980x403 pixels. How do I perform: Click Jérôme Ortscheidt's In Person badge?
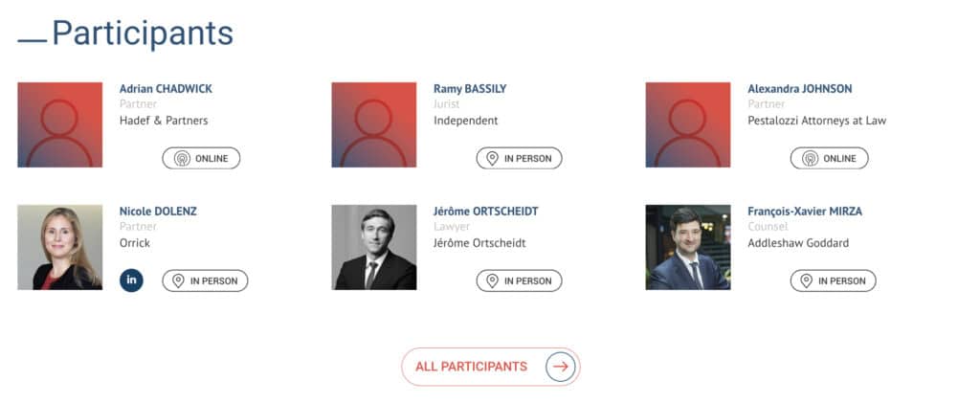pyautogui.click(x=519, y=280)
